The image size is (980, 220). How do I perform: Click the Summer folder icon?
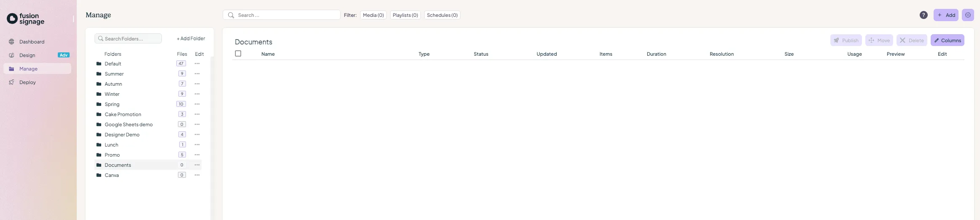(x=99, y=74)
